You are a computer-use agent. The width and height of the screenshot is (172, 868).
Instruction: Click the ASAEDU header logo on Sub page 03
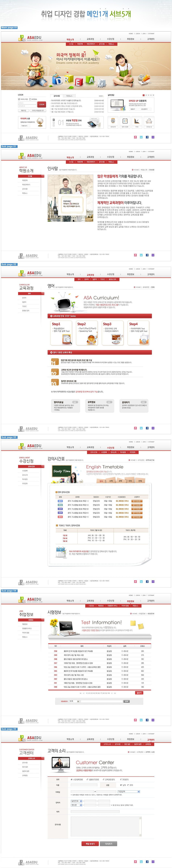30,446
